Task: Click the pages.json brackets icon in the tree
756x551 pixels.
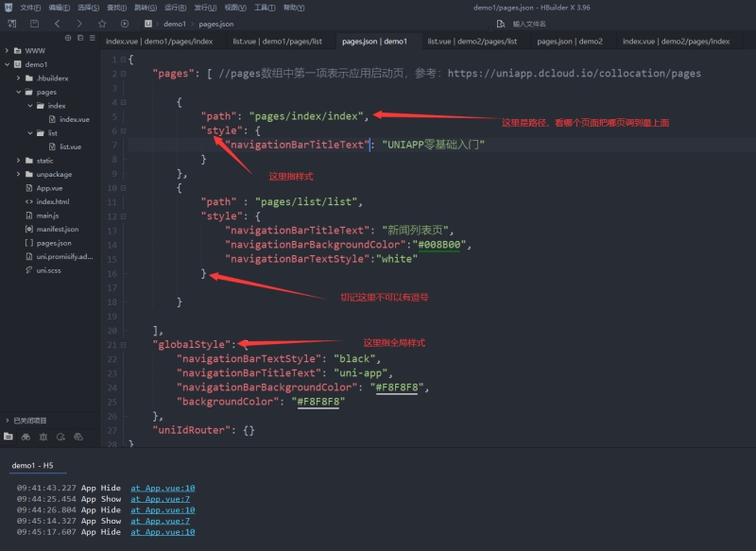Action: 29,243
